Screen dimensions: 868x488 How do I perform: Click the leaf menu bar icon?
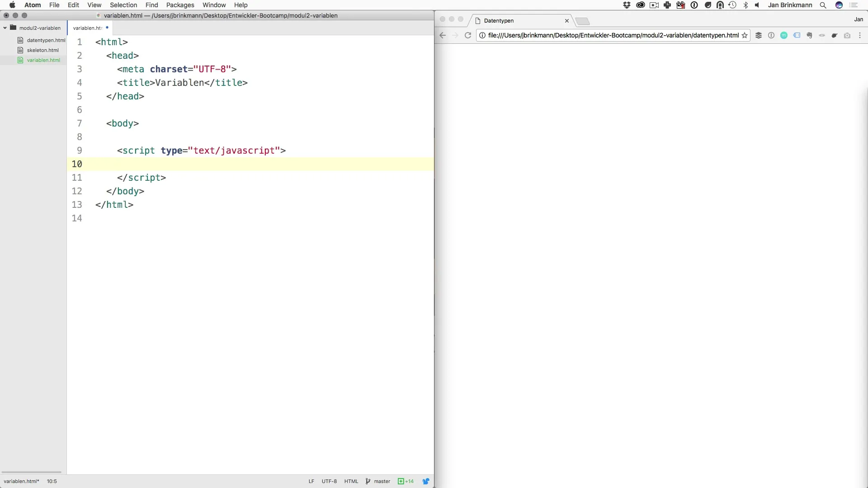[x=708, y=5]
